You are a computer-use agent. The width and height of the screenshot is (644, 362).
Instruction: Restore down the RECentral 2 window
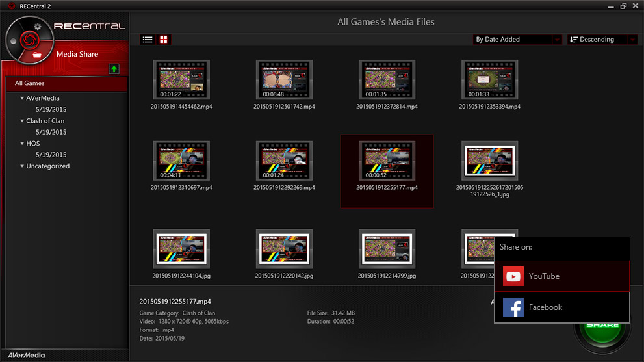[623, 6]
